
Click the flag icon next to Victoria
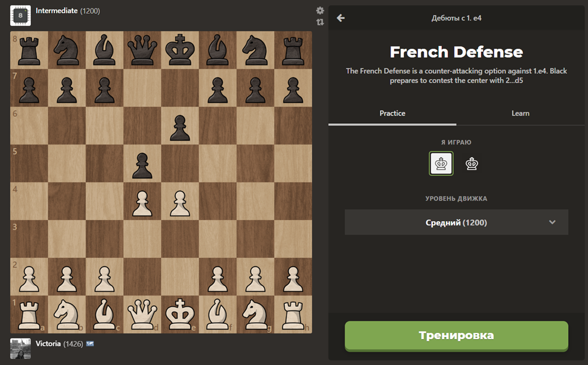tap(90, 344)
